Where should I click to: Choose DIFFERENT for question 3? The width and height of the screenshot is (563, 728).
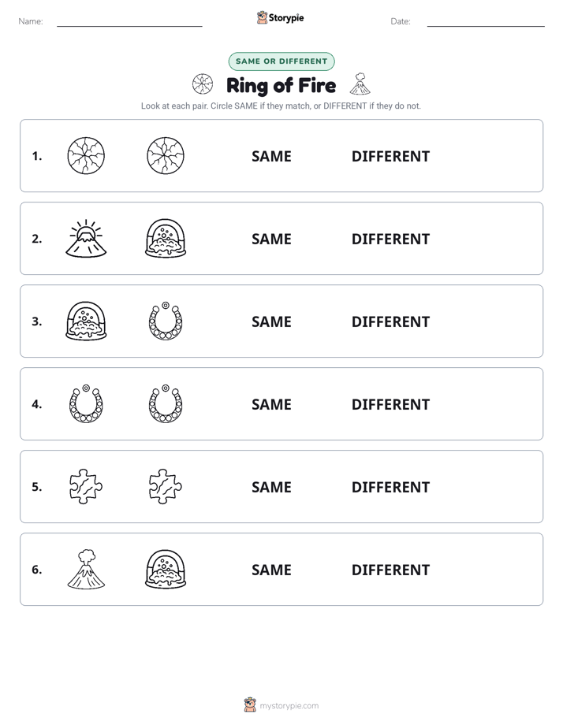coord(390,321)
